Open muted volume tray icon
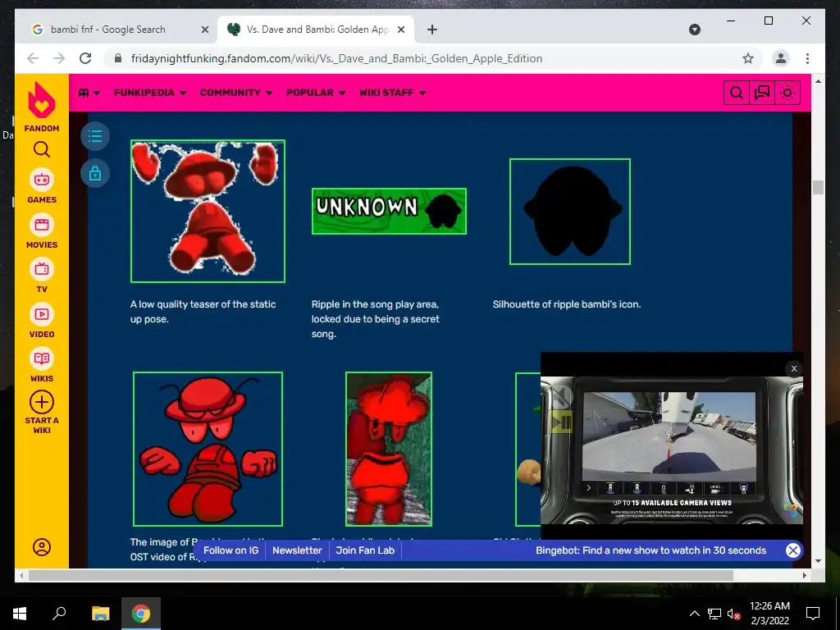 733,614
